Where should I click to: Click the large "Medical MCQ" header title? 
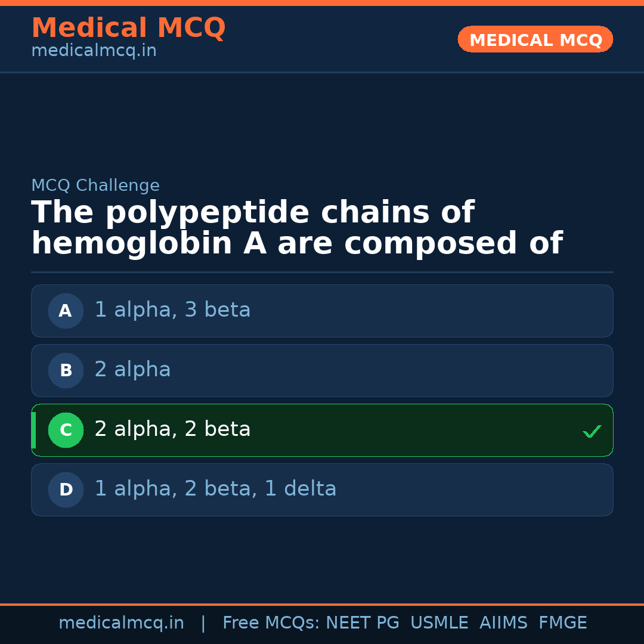(128, 29)
